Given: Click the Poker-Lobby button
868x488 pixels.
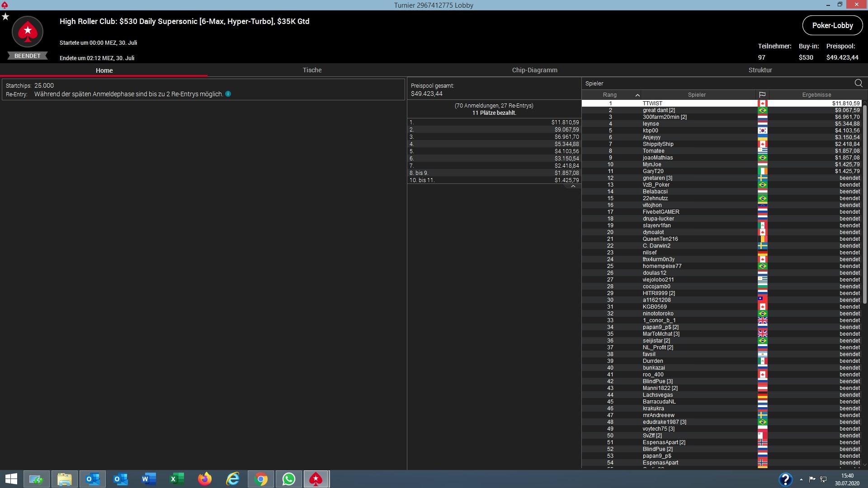Looking at the screenshot, I should pos(832,25).
